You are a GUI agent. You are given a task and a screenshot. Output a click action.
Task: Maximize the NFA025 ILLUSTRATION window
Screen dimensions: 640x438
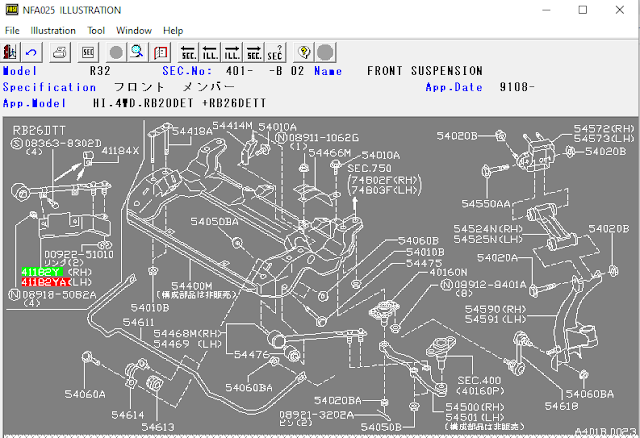pyautogui.click(x=582, y=10)
